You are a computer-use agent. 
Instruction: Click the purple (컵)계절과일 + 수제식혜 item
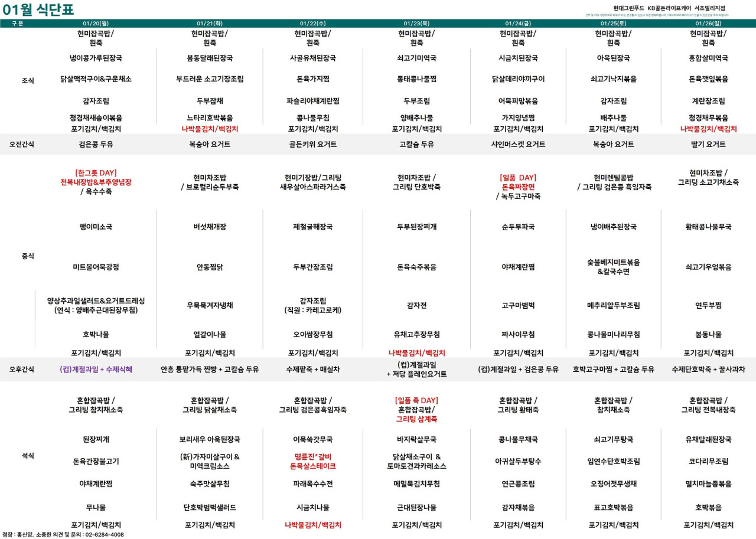tap(96, 370)
